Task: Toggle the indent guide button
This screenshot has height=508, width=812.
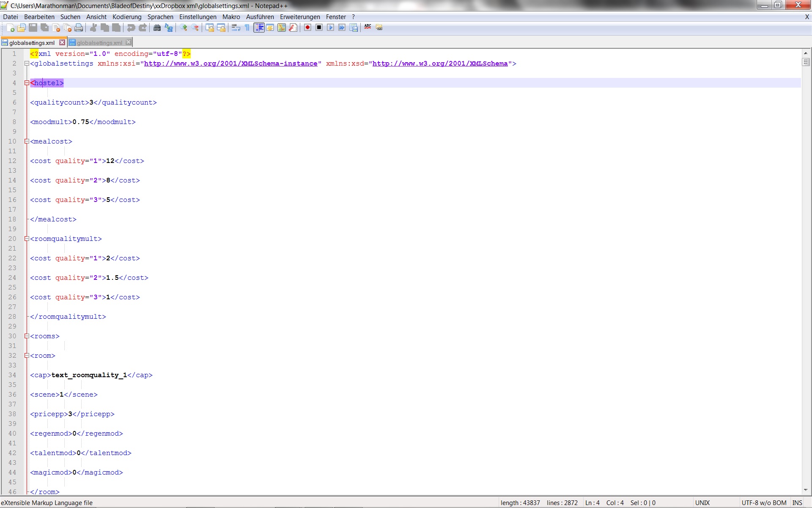Action: [259, 28]
